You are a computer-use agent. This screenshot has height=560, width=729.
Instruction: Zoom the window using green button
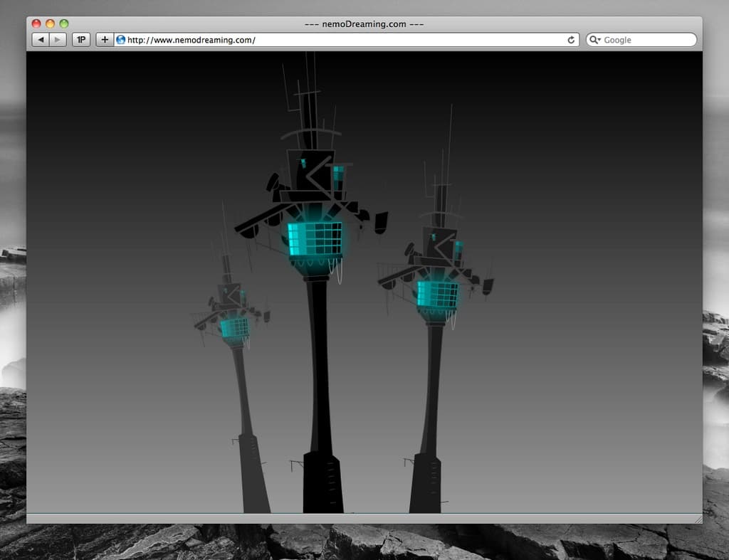click(64, 24)
